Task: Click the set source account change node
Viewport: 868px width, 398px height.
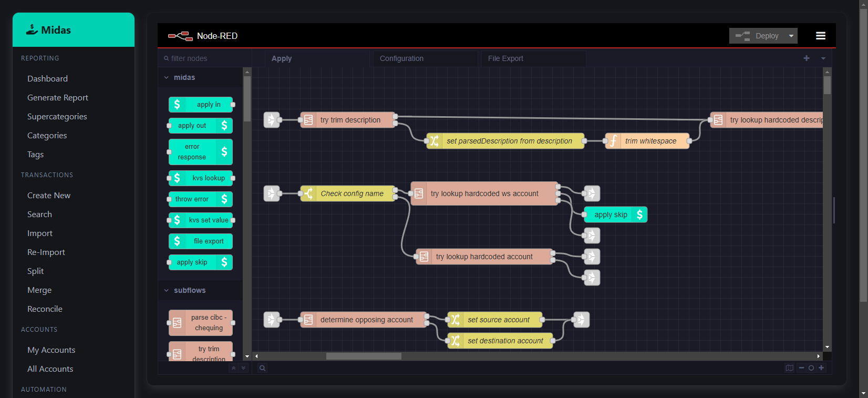Action: [x=495, y=320]
